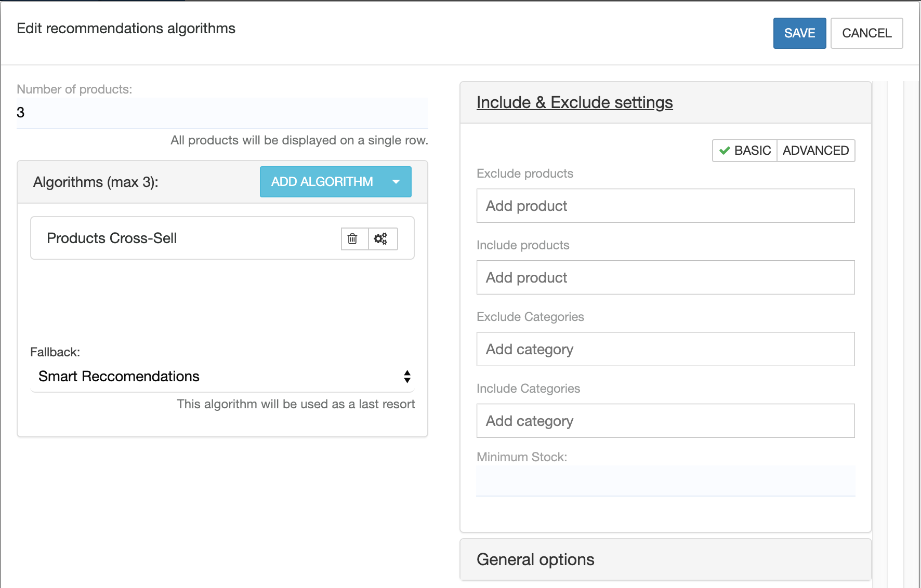
Task: Open settings gears for Products Cross-Sell
Action: pyautogui.click(x=383, y=238)
